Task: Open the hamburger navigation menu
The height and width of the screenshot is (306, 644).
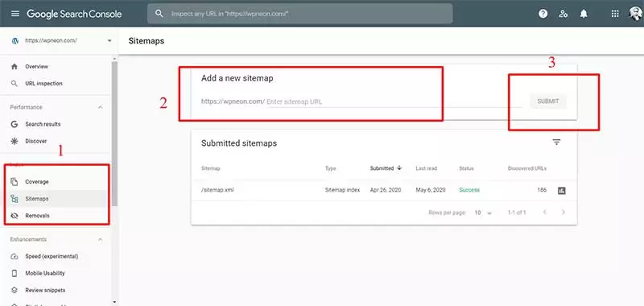Action: point(15,14)
